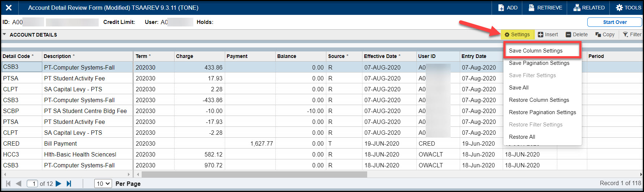Click the Delete record icon
644x192 pixels.
568,35
